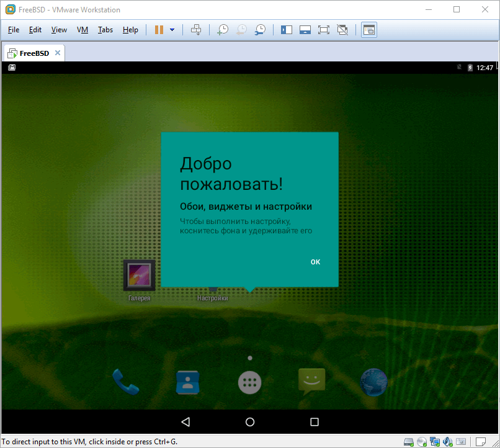This screenshot has height=448, width=500.
Task: Enter full screen mode
Action: click(323, 30)
